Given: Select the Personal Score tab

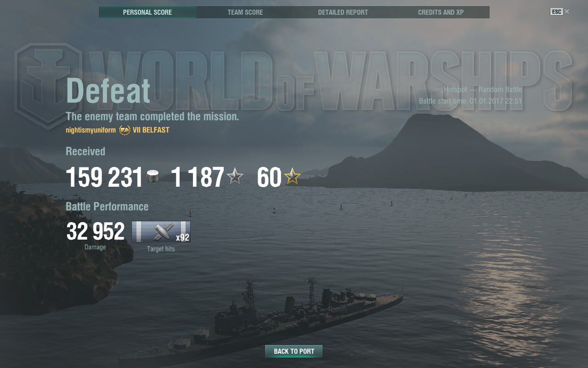Looking at the screenshot, I should point(147,12).
